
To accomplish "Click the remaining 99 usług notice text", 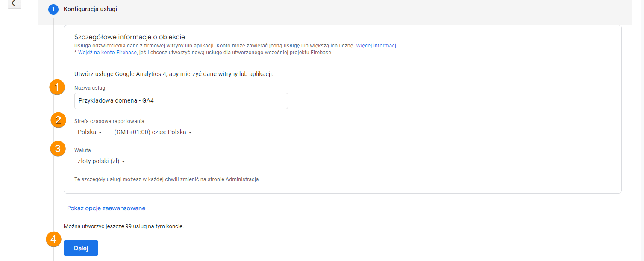I will coord(124,226).
